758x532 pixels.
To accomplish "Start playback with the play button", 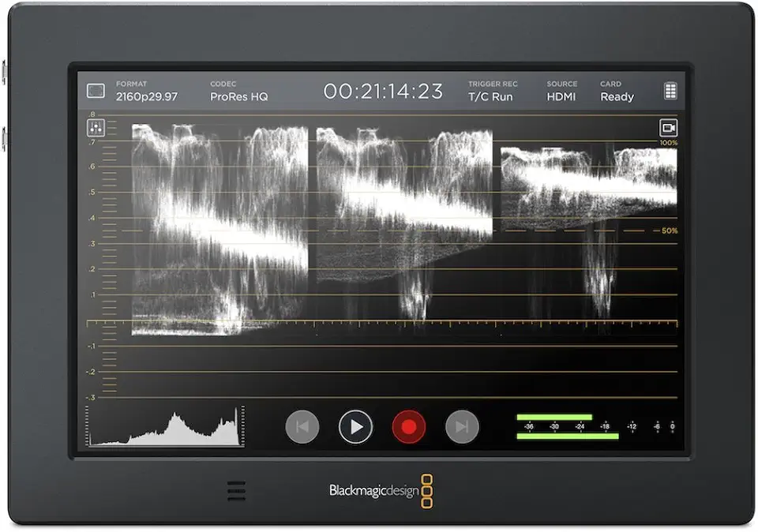I will (355, 427).
